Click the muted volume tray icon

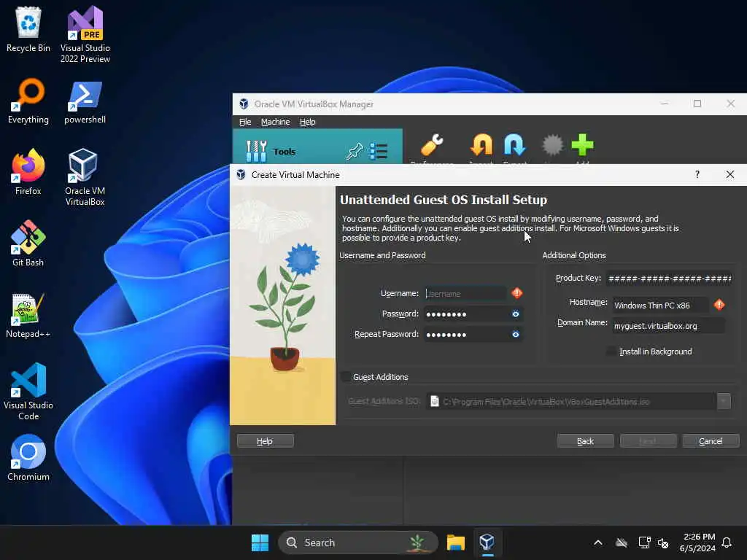pos(663,542)
